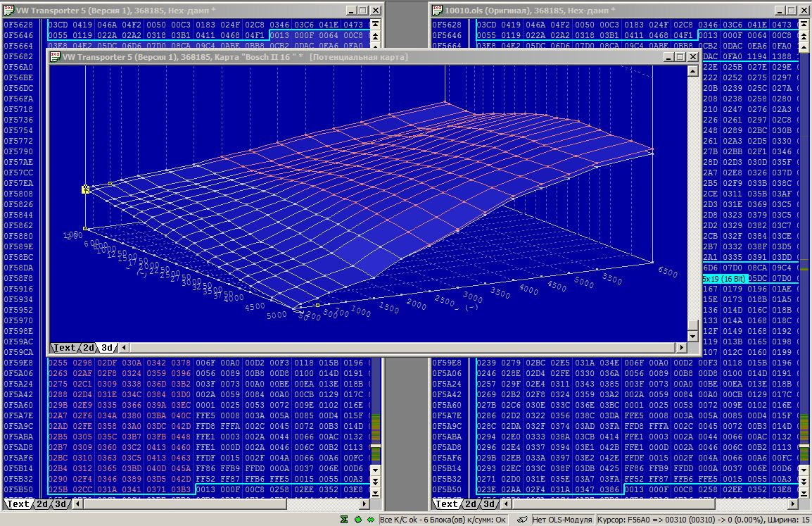The height and width of the screenshot is (526, 812).
Task: Click page-down double arrow in VW Transporter hex dump
Action: tap(376, 481)
